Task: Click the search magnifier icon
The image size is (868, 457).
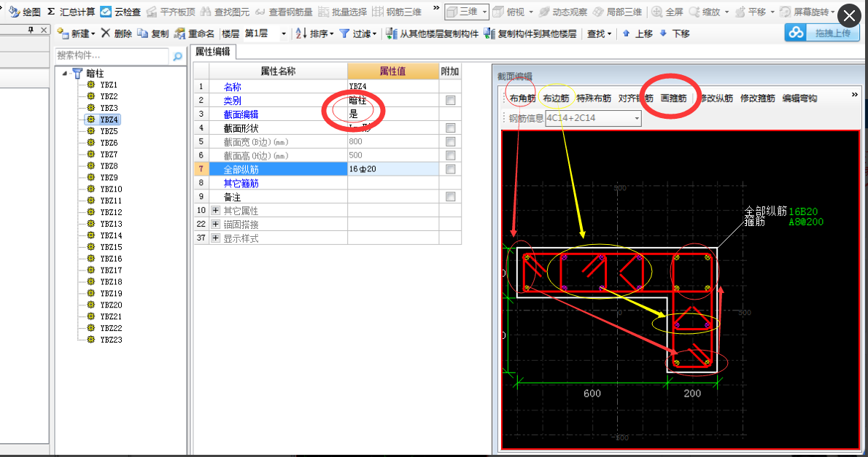Action: [178, 56]
